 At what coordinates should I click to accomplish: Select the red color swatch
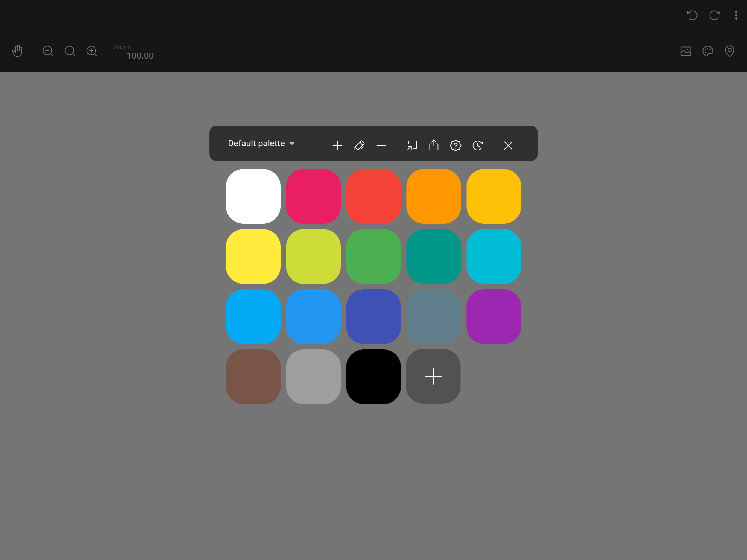[373, 196]
